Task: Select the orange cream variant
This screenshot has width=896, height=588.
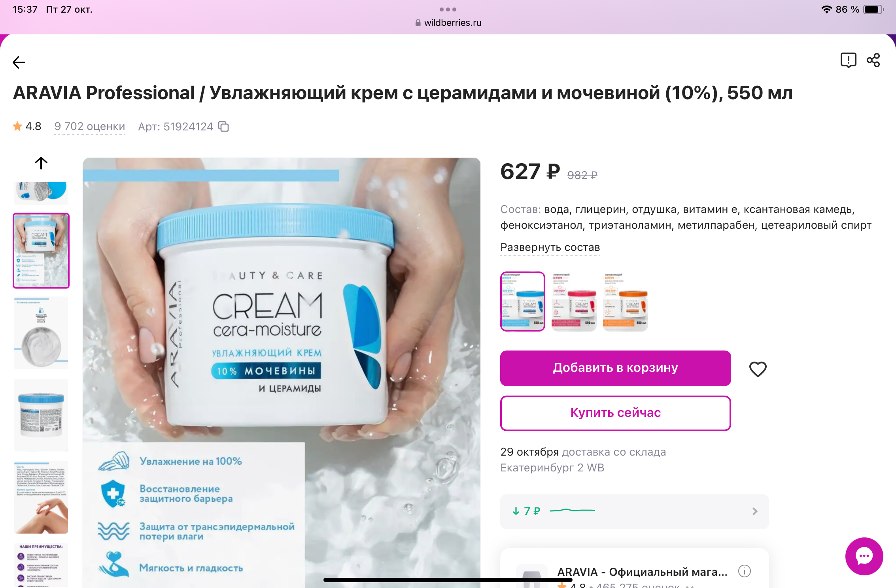Action: [x=625, y=302]
